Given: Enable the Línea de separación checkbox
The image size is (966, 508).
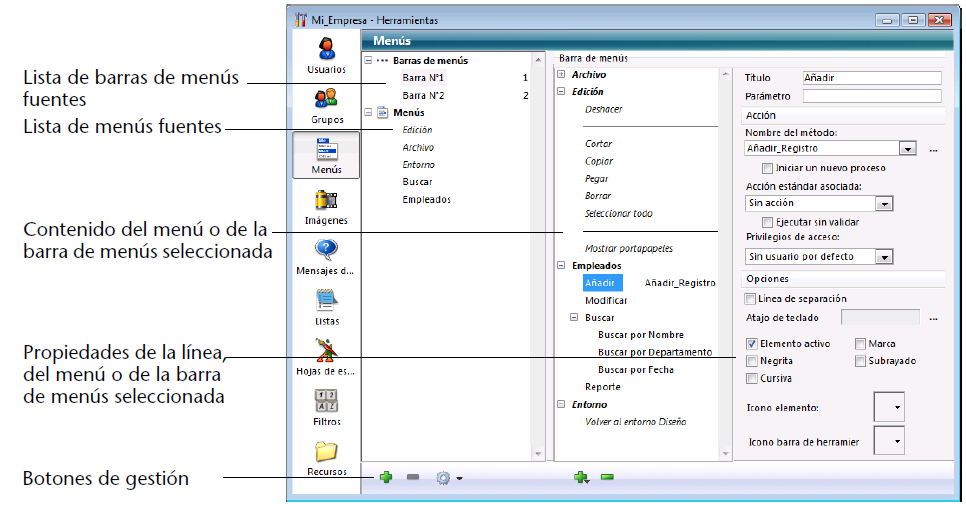Looking at the screenshot, I should tap(751, 298).
